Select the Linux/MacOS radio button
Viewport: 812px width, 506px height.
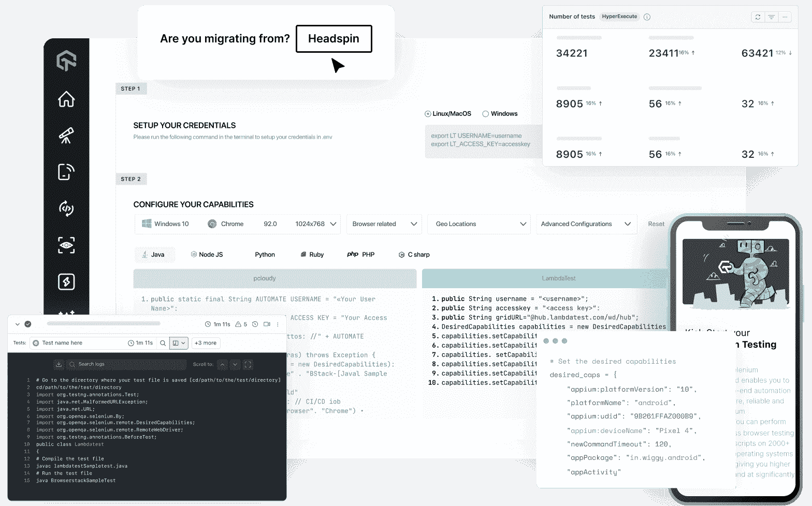point(428,114)
